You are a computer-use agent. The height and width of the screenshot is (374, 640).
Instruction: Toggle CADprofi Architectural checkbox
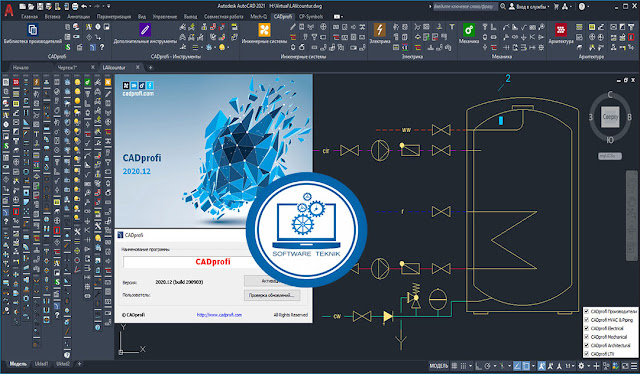point(587,345)
